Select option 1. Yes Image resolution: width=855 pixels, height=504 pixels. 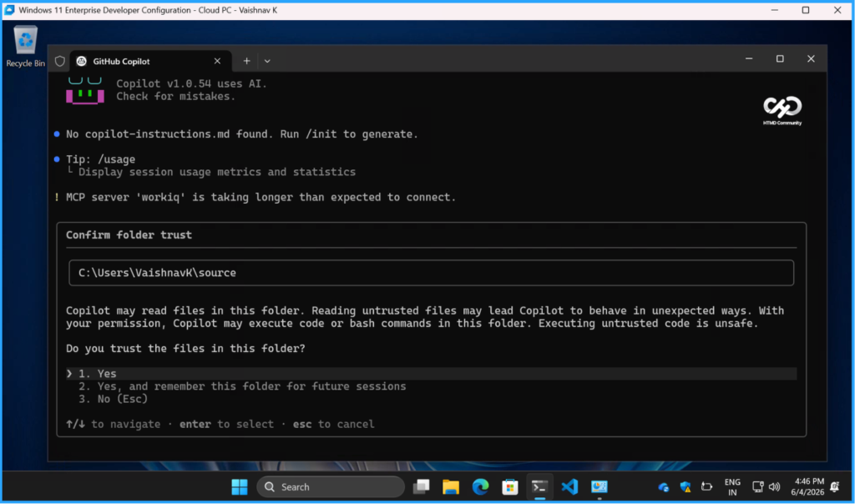point(431,374)
